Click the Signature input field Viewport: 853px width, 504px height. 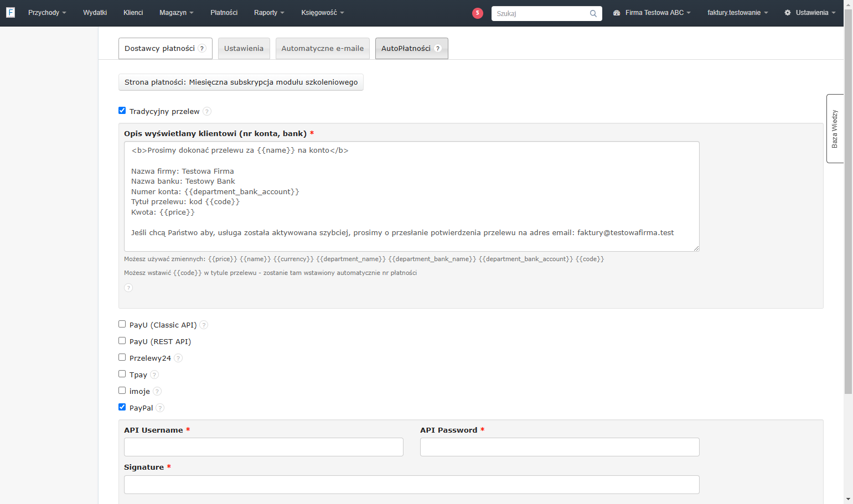(412, 485)
